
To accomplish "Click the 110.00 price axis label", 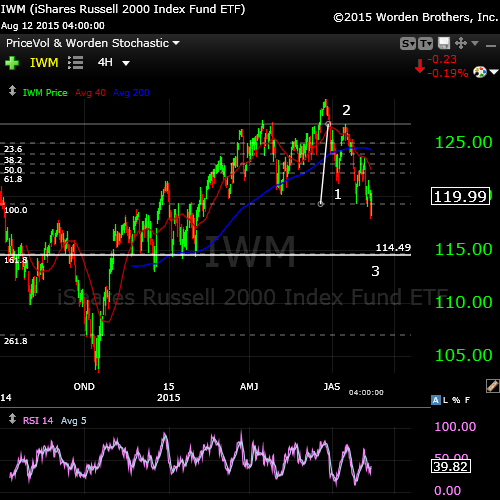I will (464, 302).
